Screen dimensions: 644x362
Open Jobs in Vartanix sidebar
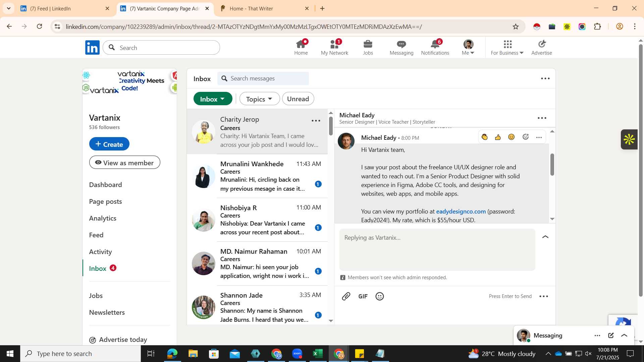pyautogui.click(x=96, y=296)
